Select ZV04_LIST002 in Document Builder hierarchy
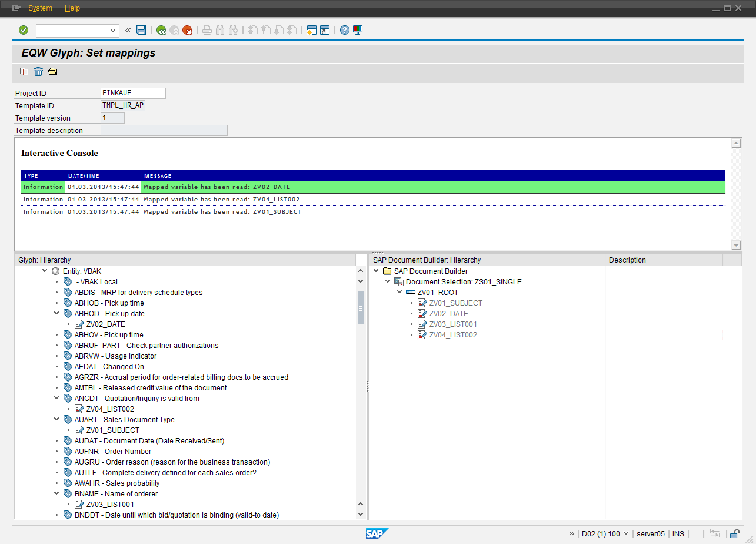Screen dimensions: 756x544 [x=453, y=334]
